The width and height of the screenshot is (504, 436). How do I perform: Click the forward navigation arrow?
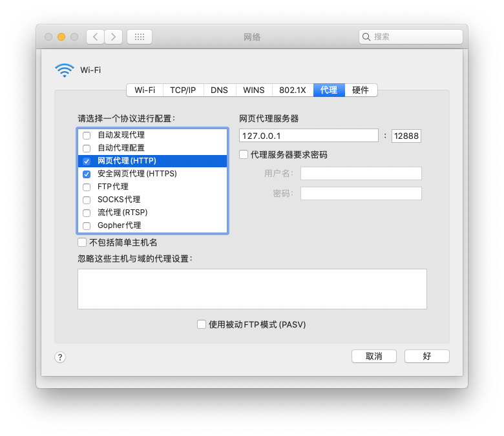[113, 37]
